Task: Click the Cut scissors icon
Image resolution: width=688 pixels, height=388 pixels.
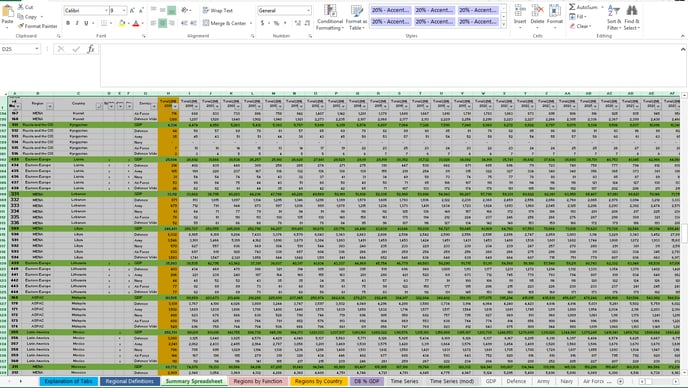Action: click(20, 7)
